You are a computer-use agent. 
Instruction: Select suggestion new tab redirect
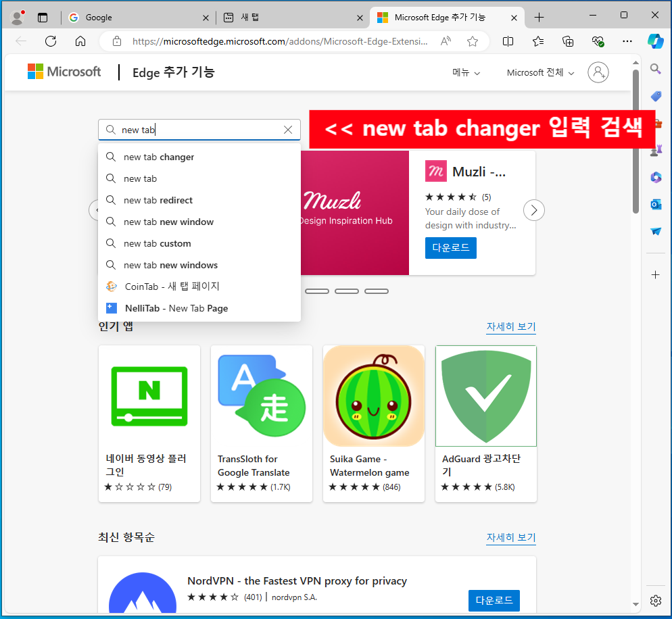coord(199,200)
